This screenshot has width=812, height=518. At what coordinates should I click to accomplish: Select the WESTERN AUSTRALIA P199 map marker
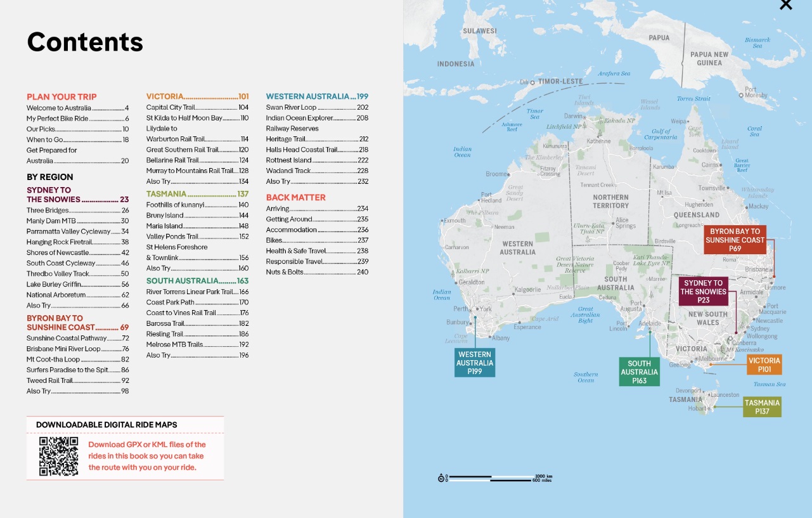[474, 363]
